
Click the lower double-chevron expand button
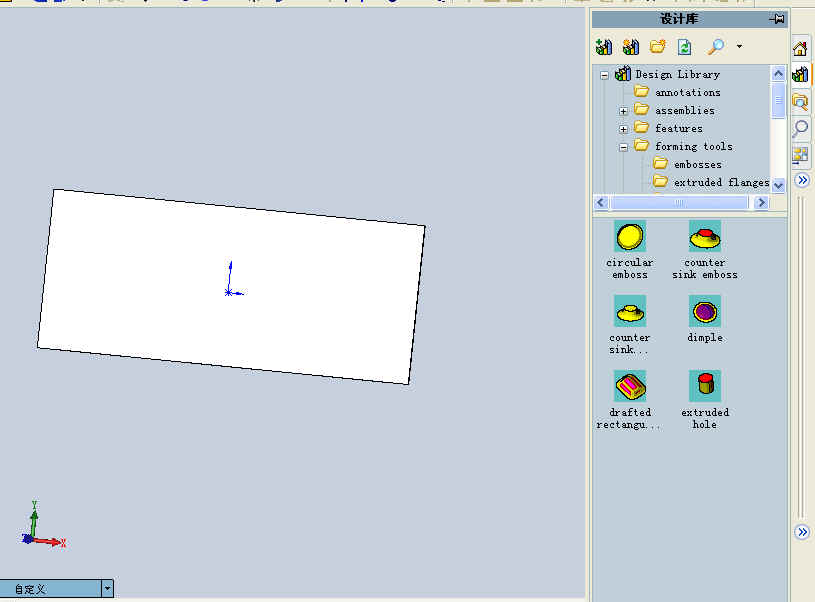pyautogui.click(x=802, y=532)
